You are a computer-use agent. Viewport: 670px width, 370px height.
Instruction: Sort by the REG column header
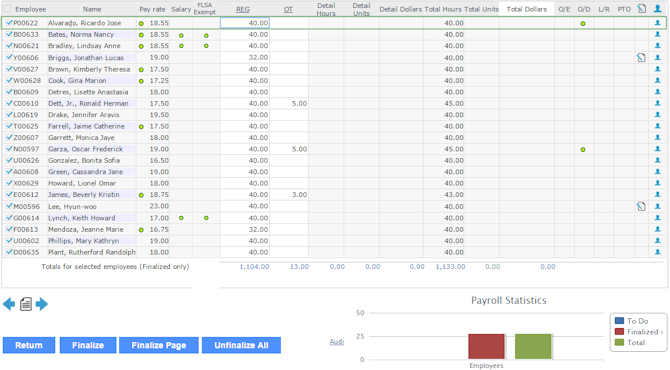(x=243, y=9)
